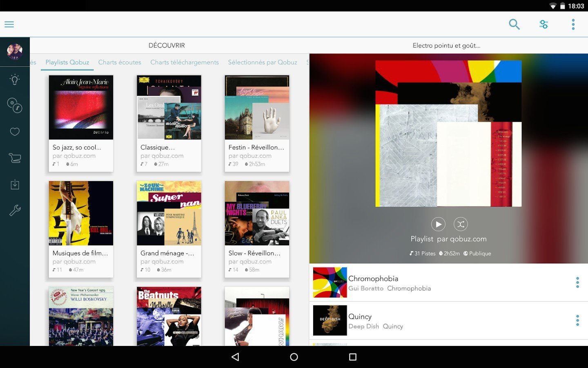Click 'par qobuz.com' under Musiques de film
This screenshot has height=368, width=588.
(x=74, y=262)
